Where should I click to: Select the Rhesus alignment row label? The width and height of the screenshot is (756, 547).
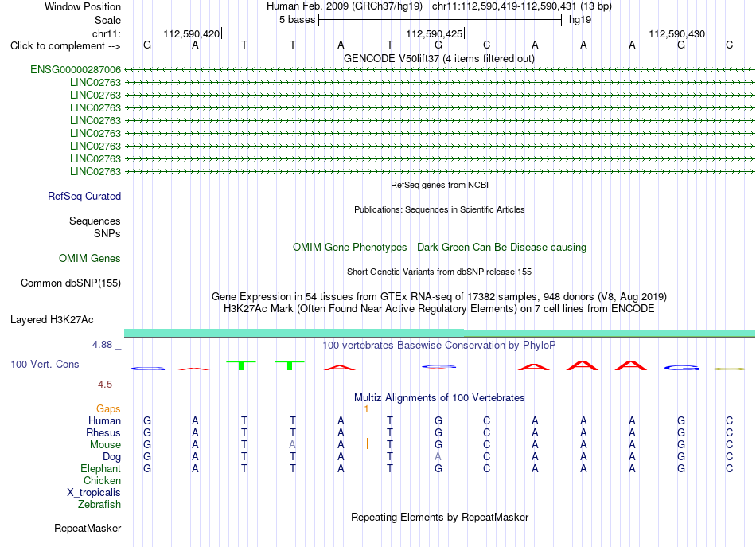pos(103,432)
